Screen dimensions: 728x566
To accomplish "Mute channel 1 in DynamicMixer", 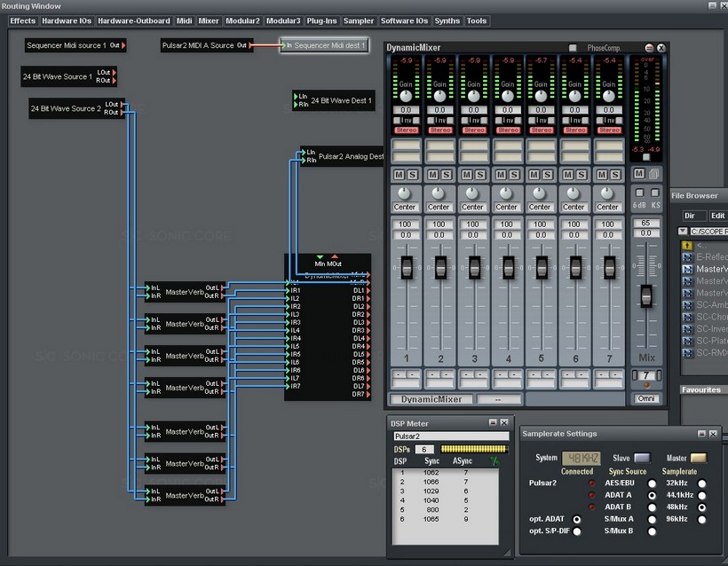I will point(400,175).
